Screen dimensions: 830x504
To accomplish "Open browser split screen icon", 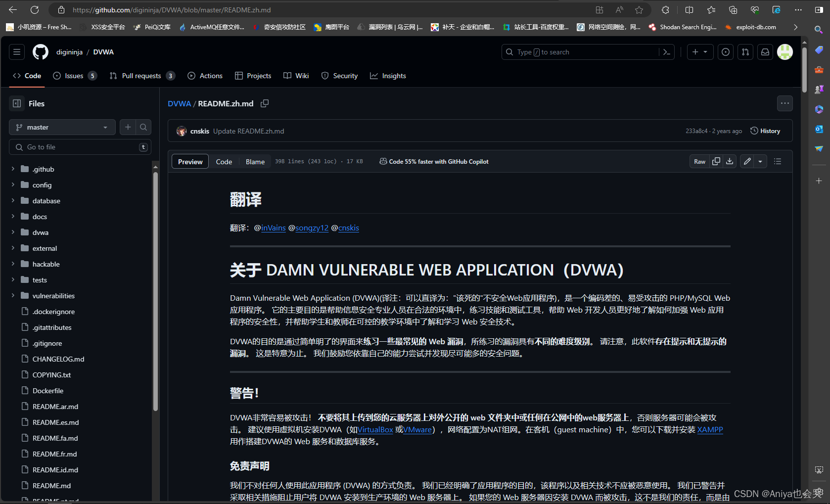I will [x=689, y=10].
